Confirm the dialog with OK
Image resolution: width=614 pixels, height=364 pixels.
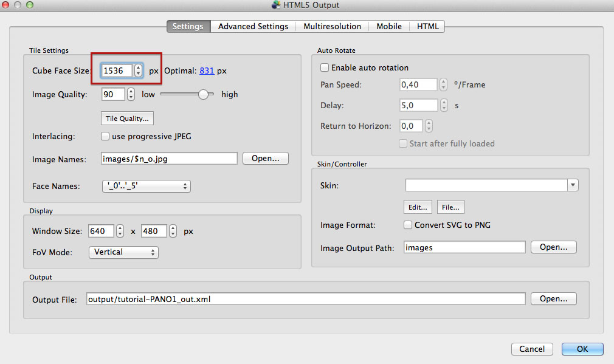click(x=582, y=349)
